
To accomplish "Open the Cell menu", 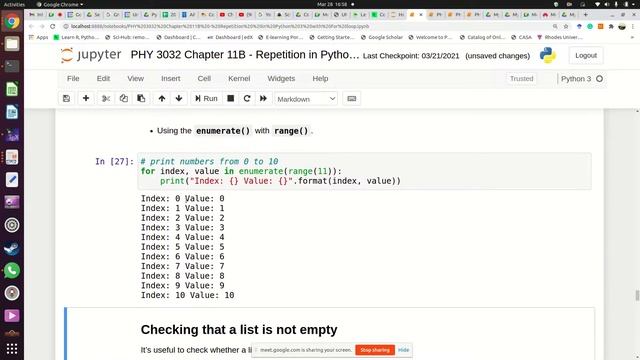I will coord(204,78).
